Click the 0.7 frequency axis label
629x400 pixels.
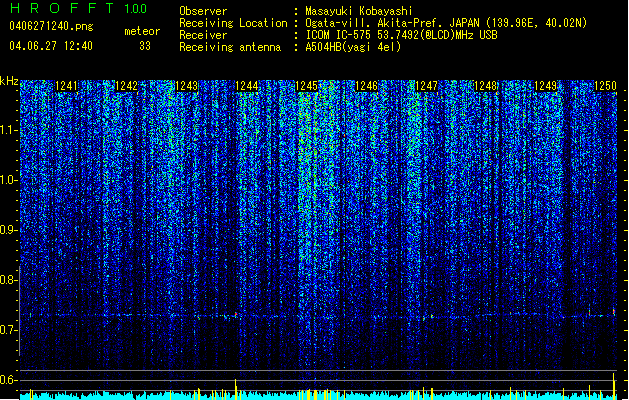pyautogui.click(x=9, y=330)
